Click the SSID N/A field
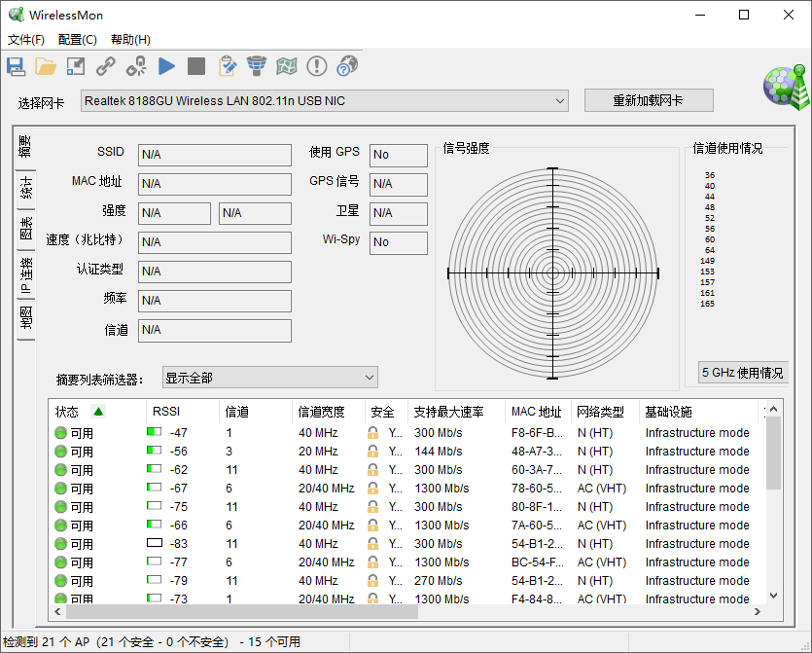This screenshot has width=812, height=653. [214, 155]
